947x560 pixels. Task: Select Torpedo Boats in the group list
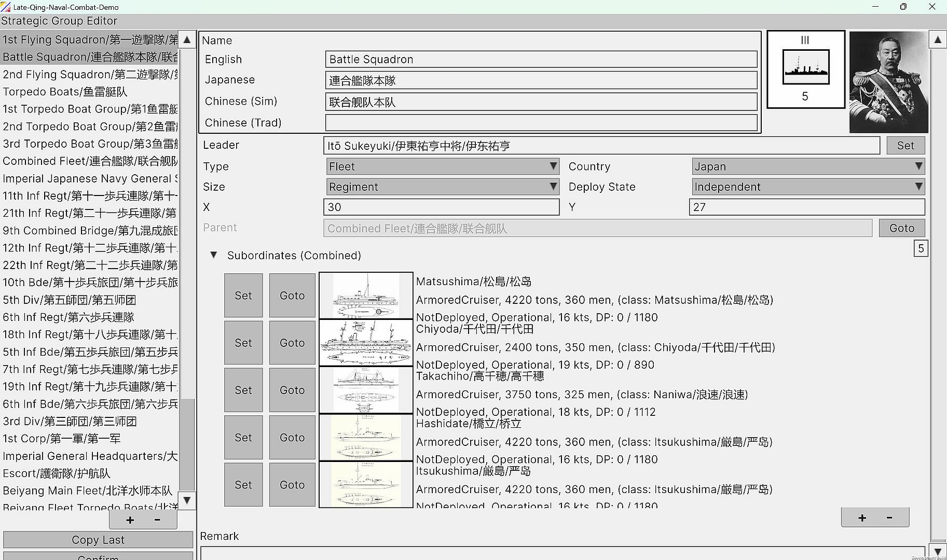click(65, 92)
